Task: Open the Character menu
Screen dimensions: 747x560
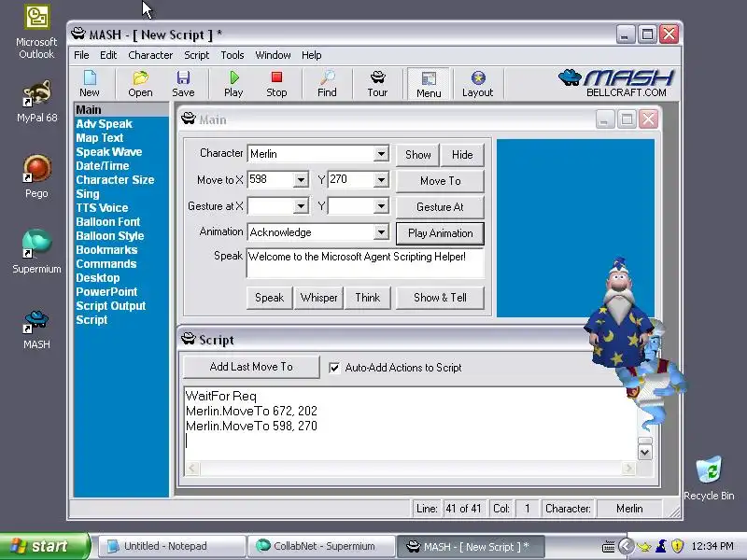Action: (150, 55)
